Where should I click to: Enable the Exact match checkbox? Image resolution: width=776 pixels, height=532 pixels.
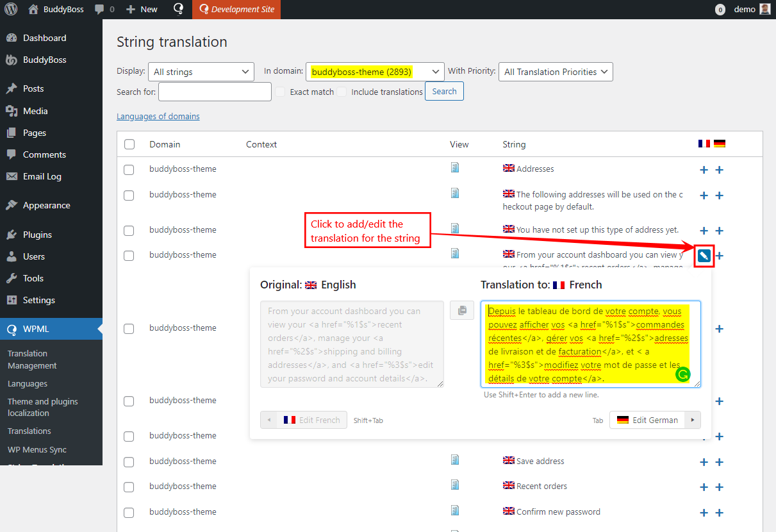(x=280, y=92)
